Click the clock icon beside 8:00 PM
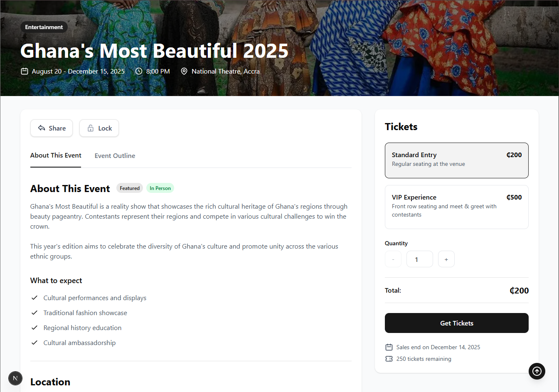The width and height of the screenshot is (559, 392). pyautogui.click(x=138, y=71)
